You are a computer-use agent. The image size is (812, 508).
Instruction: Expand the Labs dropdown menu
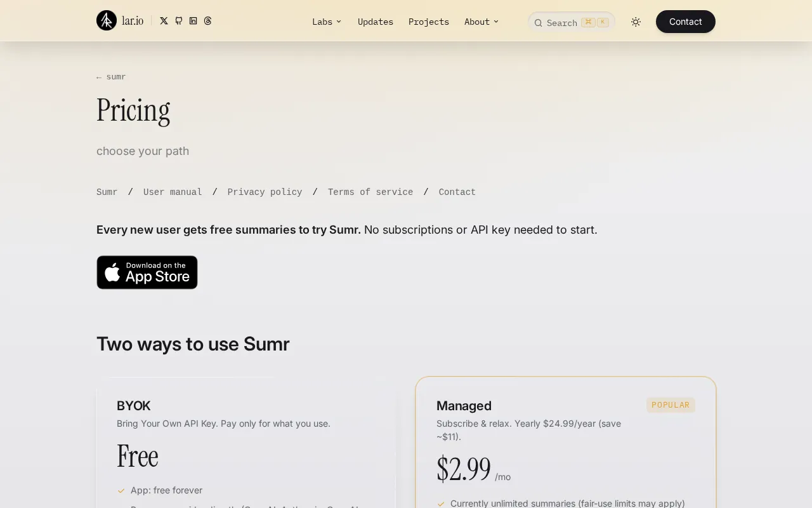point(327,22)
